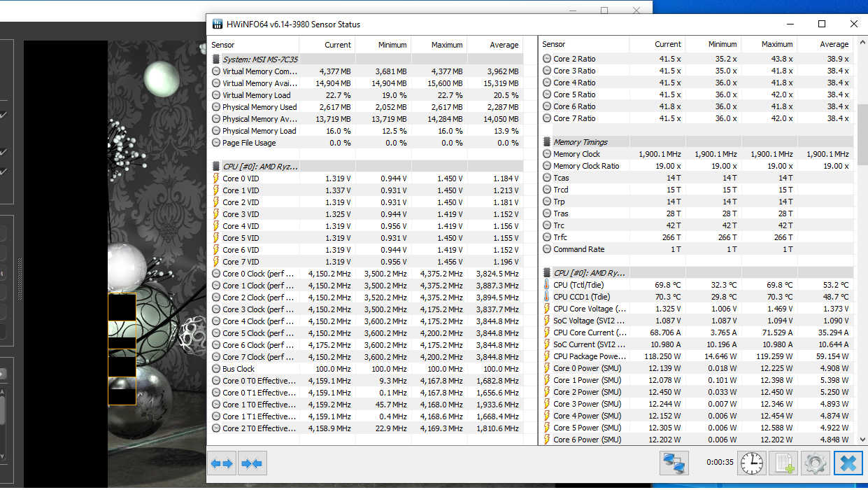Start logging with the sheet-plus icon
The height and width of the screenshot is (490, 868).
pos(783,463)
